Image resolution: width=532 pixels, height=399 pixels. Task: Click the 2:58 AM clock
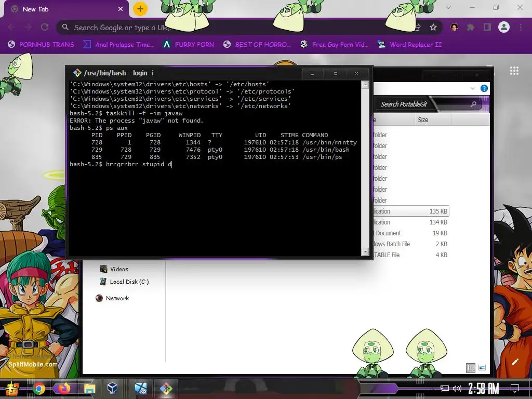point(484,389)
